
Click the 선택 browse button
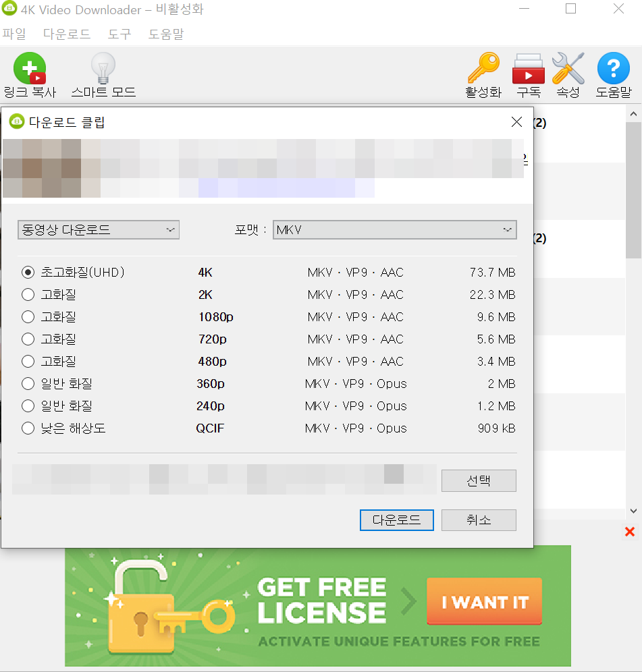[479, 480]
